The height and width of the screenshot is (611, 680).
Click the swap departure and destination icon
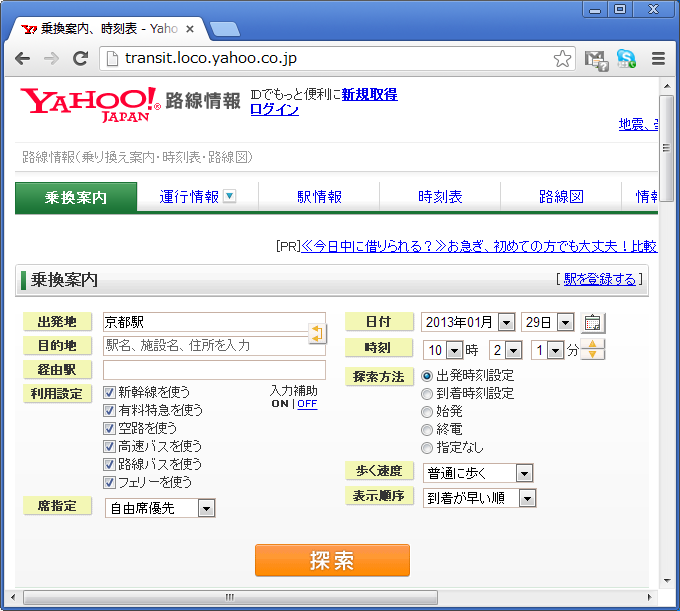pos(317,334)
